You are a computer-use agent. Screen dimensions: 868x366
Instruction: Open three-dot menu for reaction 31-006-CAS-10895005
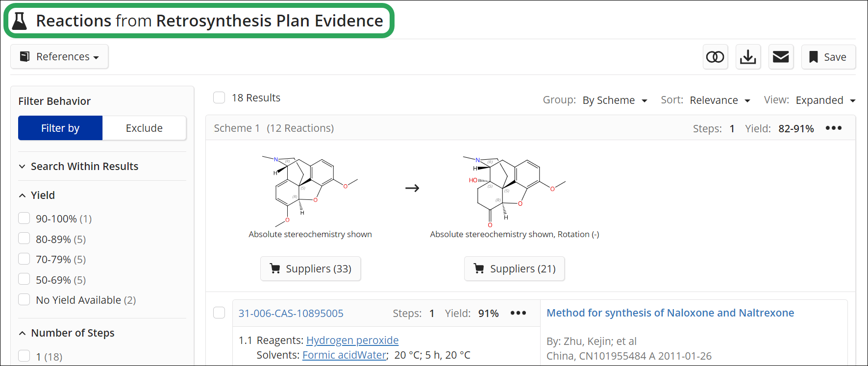(518, 313)
